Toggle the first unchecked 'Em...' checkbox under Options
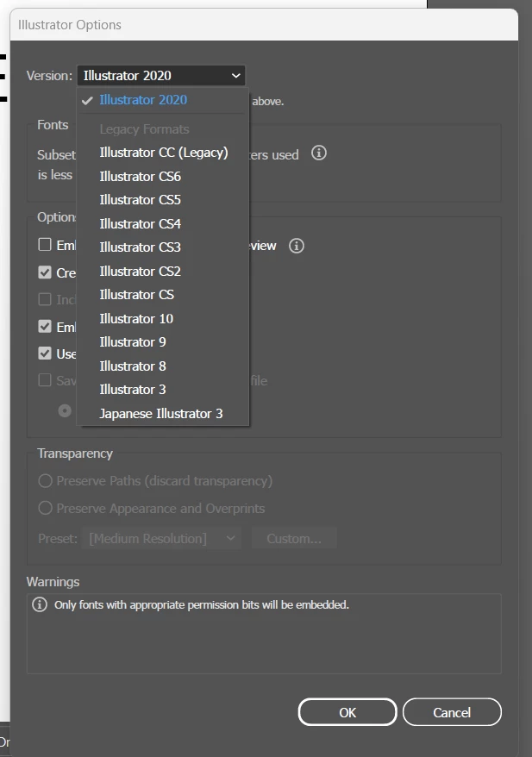Image resolution: width=532 pixels, height=757 pixels. [45, 244]
